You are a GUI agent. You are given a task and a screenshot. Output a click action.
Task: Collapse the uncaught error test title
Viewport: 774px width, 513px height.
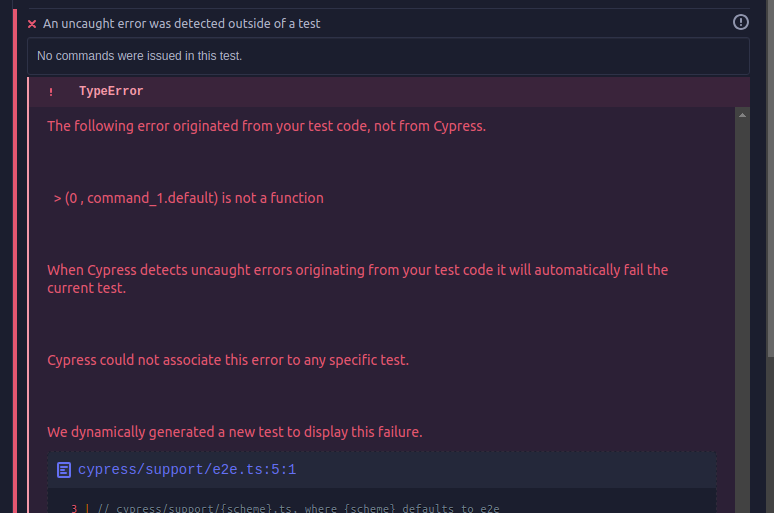click(181, 23)
